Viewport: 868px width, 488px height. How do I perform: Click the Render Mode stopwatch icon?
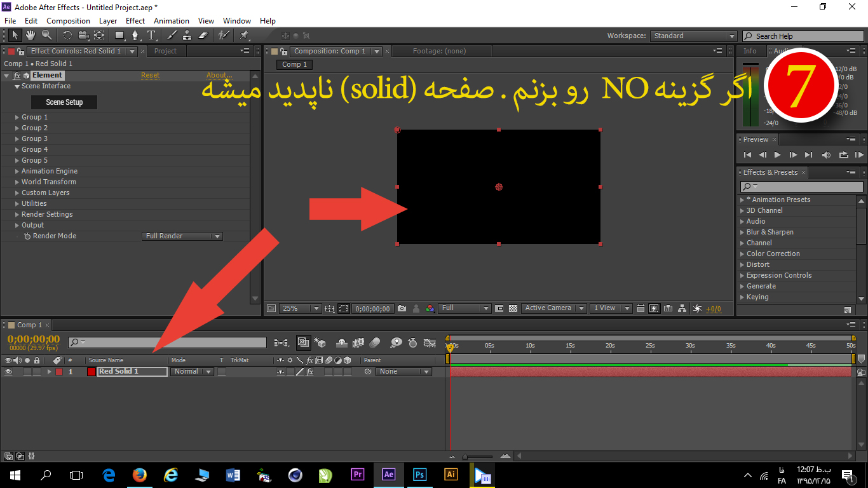[27, 236]
